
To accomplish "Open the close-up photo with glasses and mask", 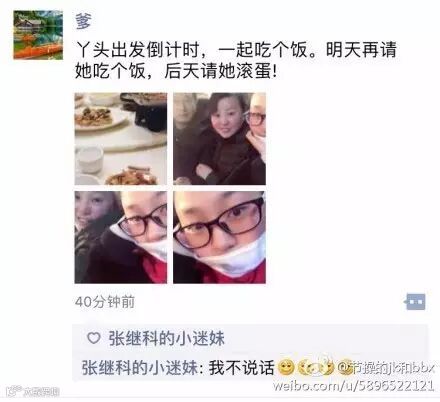I will click(x=219, y=237).
